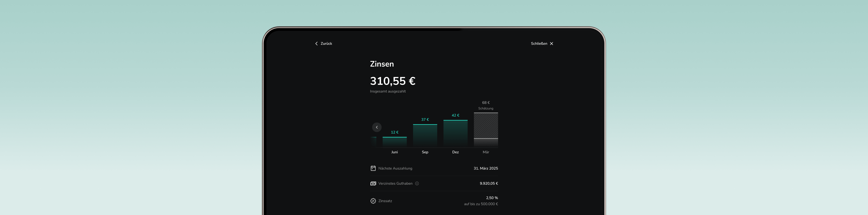Click the 9.920,05 € balance value
This screenshot has width=868, height=215.
coord(488,184)
